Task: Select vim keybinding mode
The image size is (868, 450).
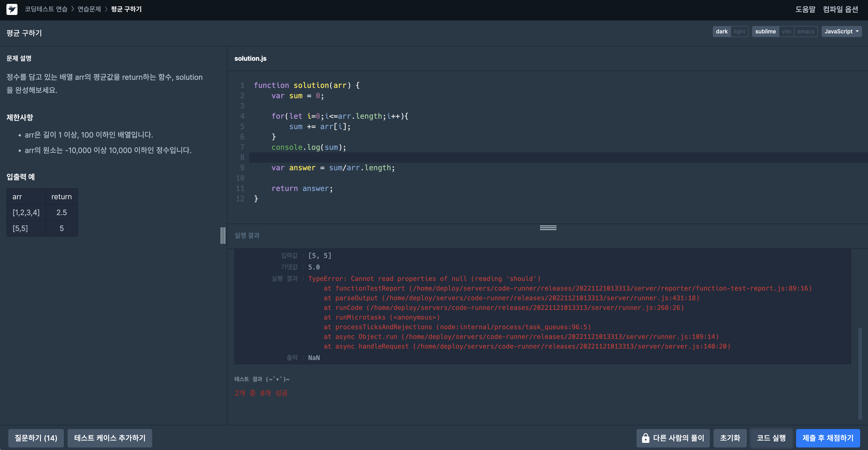Action: tap(786, 31)
